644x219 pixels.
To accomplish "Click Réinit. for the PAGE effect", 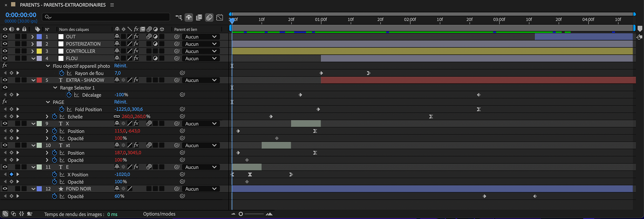I will point(121,102).
